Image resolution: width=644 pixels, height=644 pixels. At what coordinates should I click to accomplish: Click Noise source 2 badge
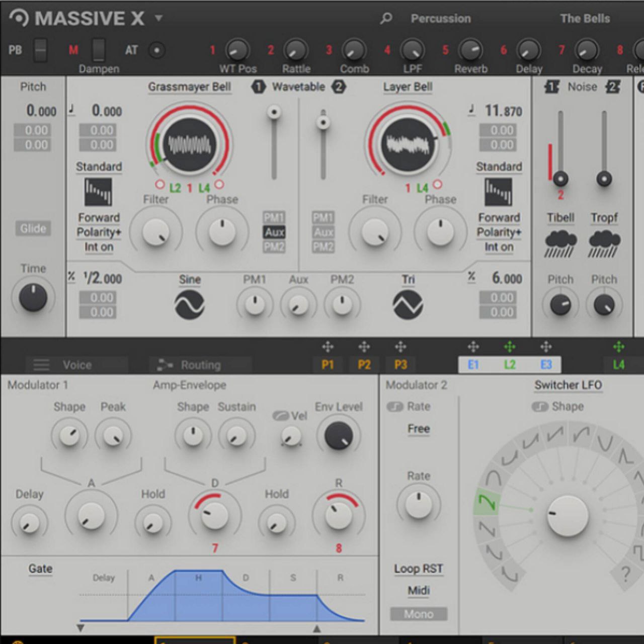click(x=613, y=87)
